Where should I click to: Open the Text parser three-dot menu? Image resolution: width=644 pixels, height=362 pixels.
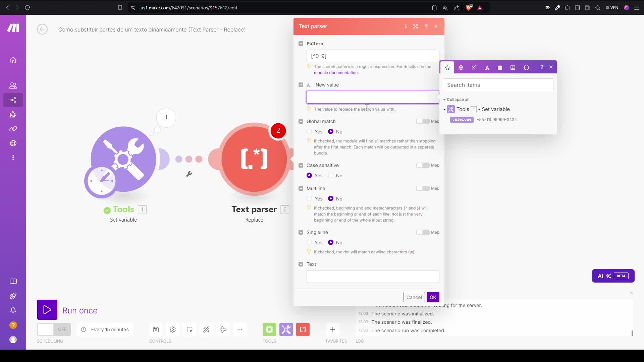click(406, 26)
